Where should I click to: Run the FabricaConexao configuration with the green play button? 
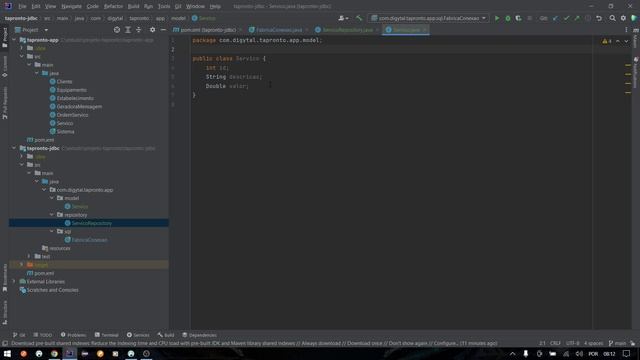pyautogui.click(x=497, y=18)
